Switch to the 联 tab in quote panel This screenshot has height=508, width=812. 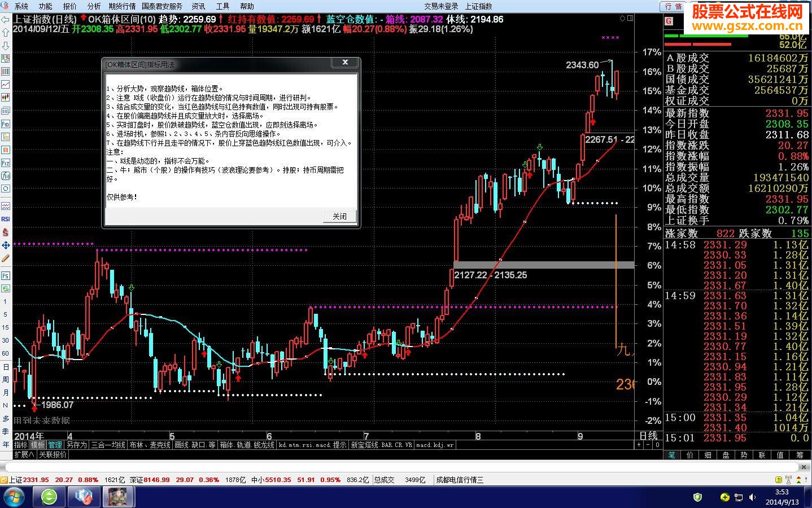pos(762,454)
